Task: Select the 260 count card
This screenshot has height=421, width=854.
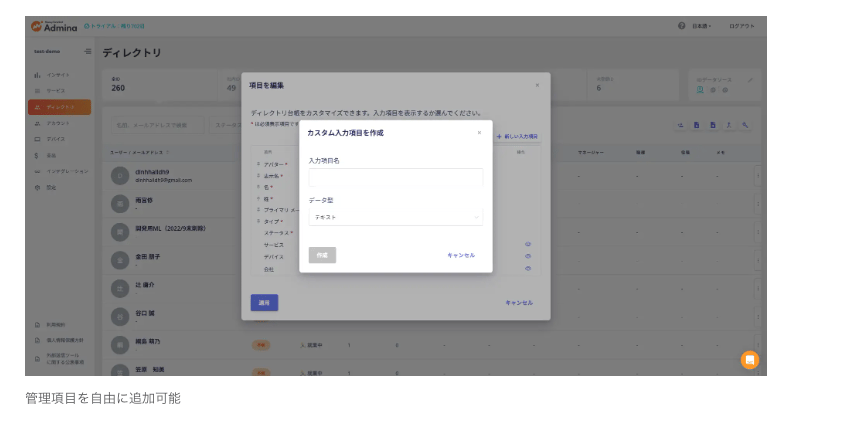Action: [x=159, y=84]
